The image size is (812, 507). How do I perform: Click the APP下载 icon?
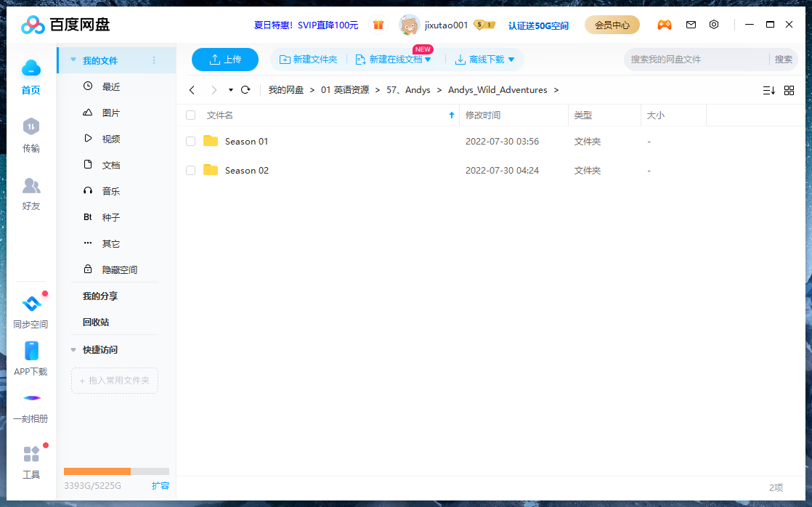tap(31, 351)
